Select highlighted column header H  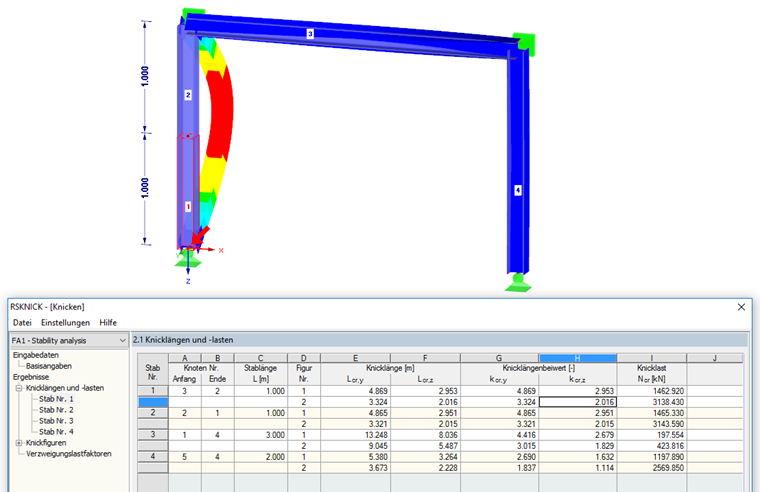[x=578, y=358]
